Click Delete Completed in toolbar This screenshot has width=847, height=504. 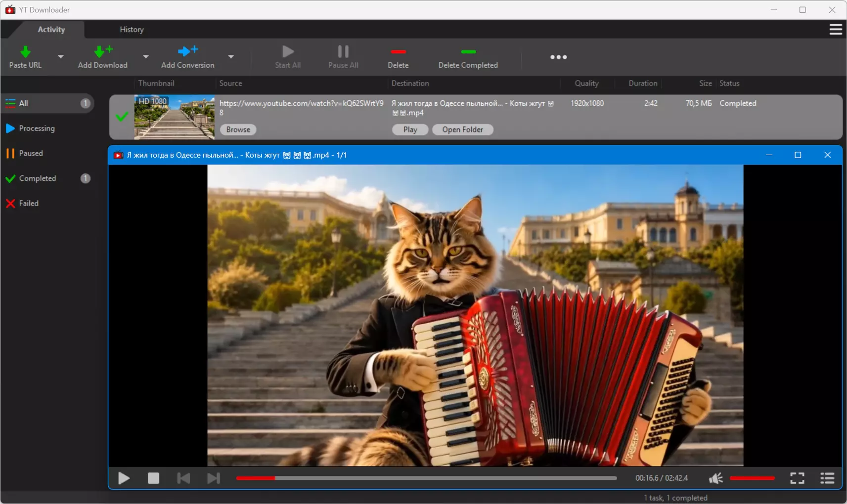coord(468,57)
